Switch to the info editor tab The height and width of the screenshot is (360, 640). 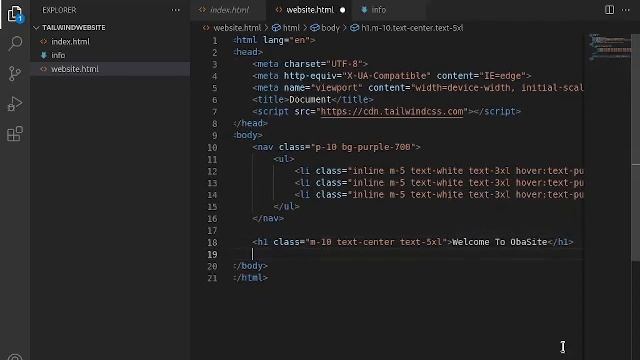[378, 10]
